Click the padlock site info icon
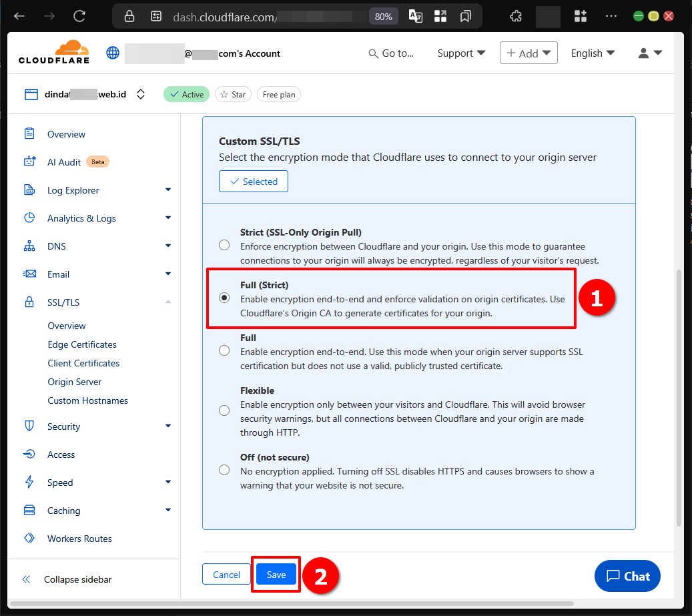The image size is (692, 616). pyautogui.click(x=129, y=17)
